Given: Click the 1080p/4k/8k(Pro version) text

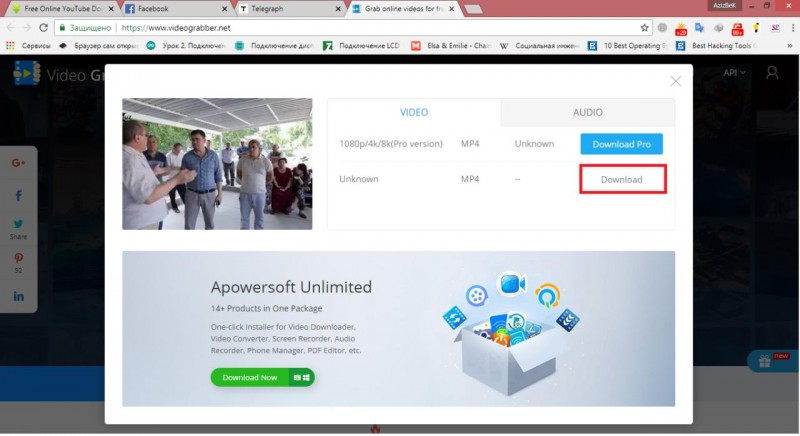Looking at the screenshot, I should click(x=391, y=144).
